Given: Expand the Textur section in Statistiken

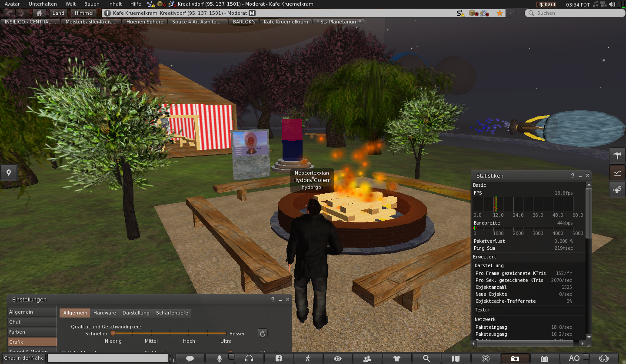Looking at the screenshot, I should coord(483,310).
